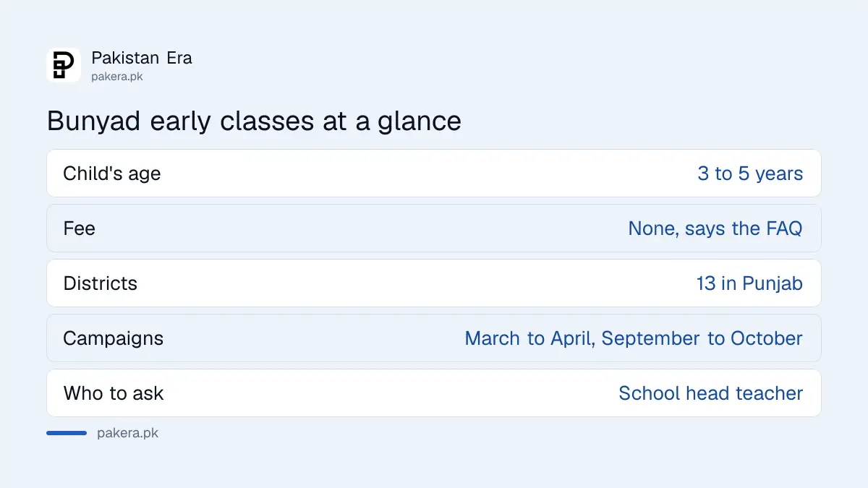Screen dimensions: 868x488
Task: Click the March to April, September to October text
Action: click(634, 339)
